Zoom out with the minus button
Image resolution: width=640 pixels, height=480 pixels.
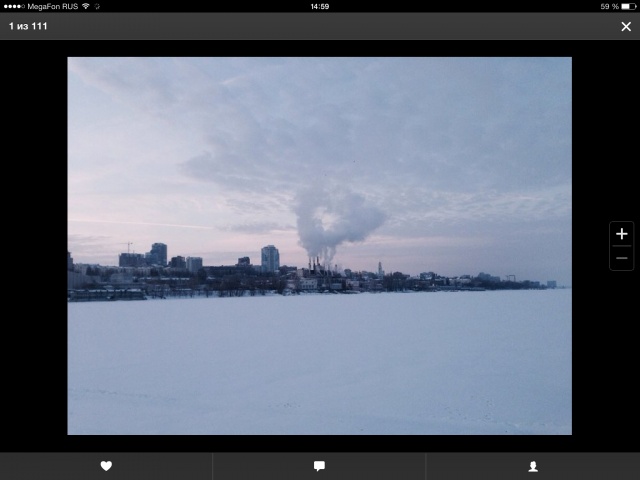click(621, 258)
